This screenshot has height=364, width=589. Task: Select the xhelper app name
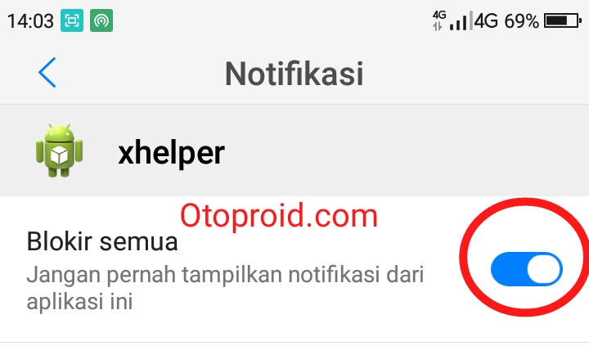click(x=171, y=153)
